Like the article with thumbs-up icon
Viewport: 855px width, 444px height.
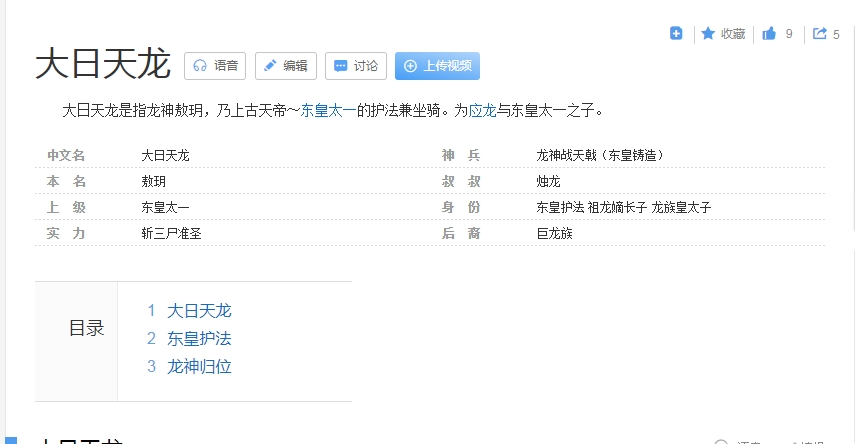[x=769, y=33]
